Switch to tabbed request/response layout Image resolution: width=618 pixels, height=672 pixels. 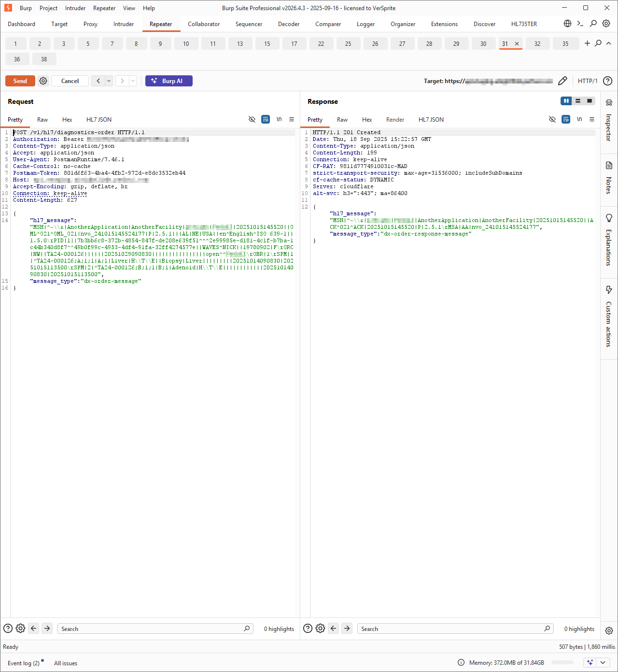pyautogui.click(x=590, y=101)
